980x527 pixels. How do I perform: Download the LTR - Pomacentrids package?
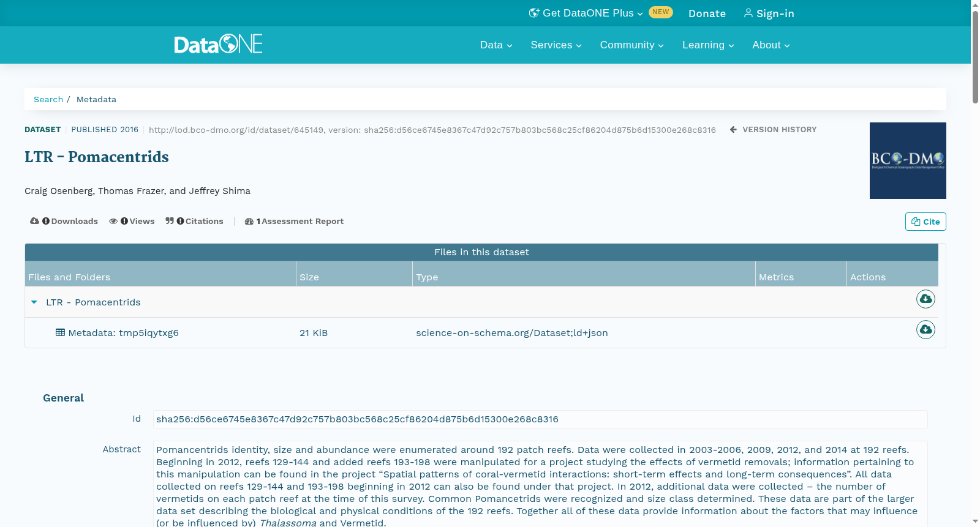pos(925,299)
